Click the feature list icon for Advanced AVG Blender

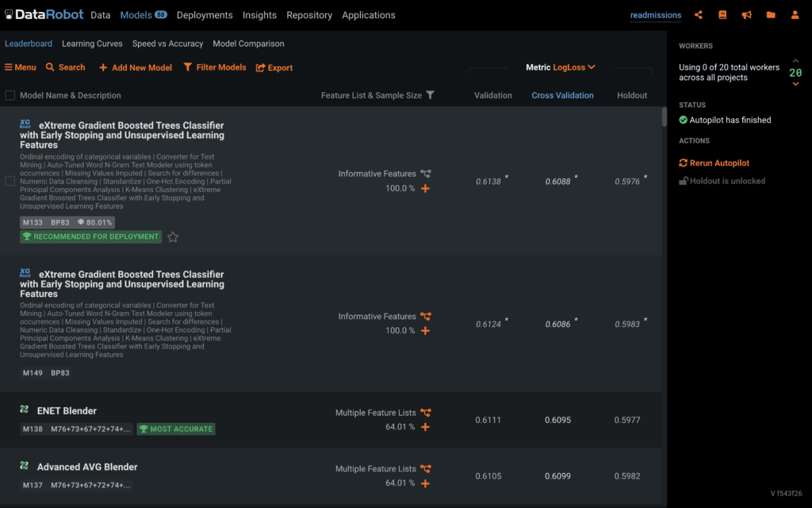point(426,468)
